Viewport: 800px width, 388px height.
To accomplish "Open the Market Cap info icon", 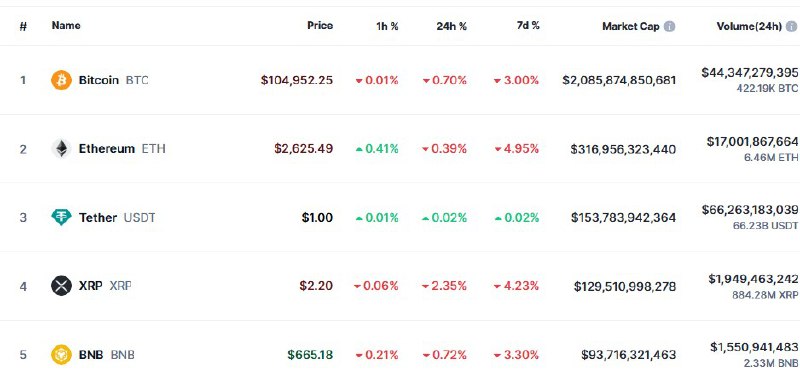I will 669,27.
